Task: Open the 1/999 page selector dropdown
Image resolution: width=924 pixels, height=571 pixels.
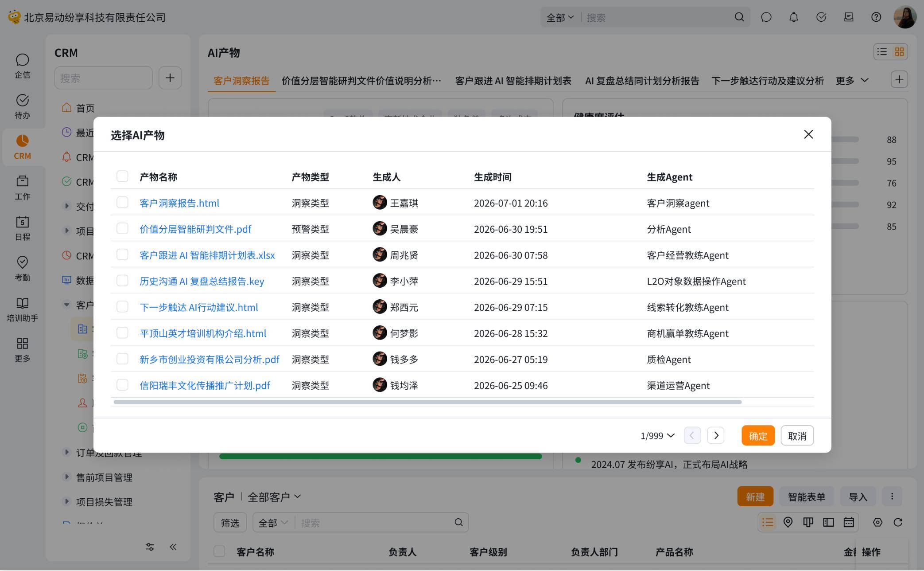Action: tap(657, 436)
